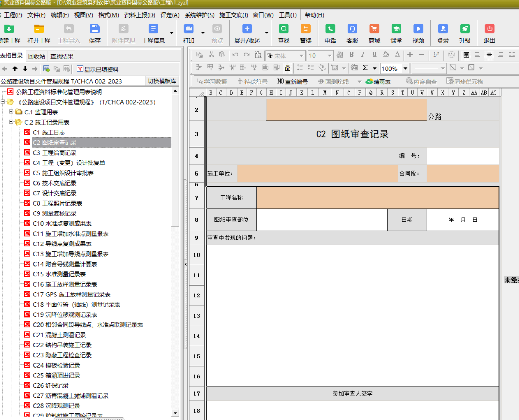Click the 打印 print icon
The width and height of the screenshot is (519, 420).
tap(188, 29)
